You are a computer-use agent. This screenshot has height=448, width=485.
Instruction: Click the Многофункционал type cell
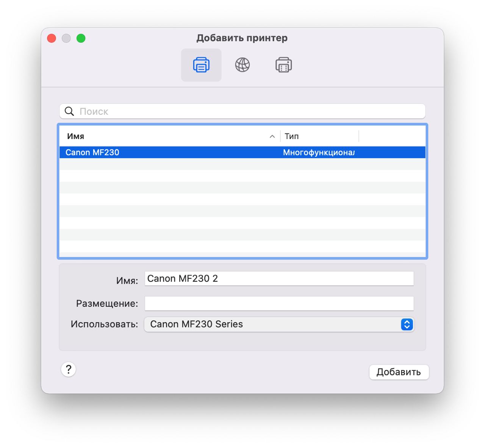[319, 152]
